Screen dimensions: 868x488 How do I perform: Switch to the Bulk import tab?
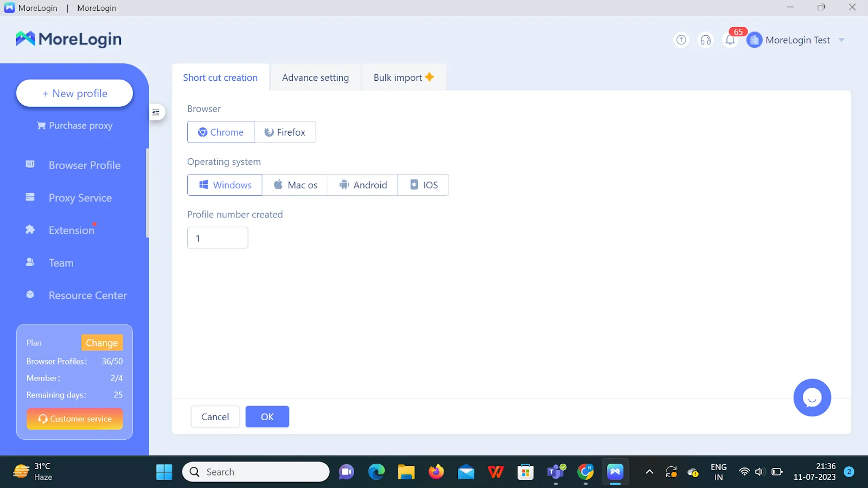404,78
